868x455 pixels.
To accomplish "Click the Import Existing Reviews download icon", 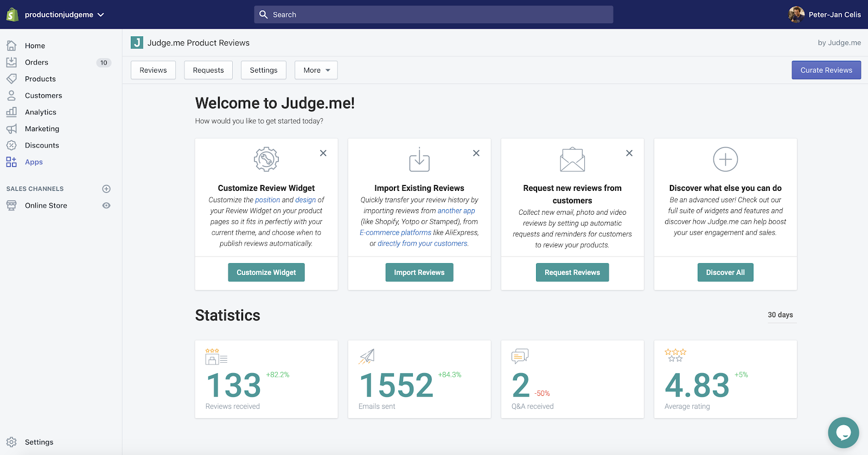I will (x=419, y=159).
